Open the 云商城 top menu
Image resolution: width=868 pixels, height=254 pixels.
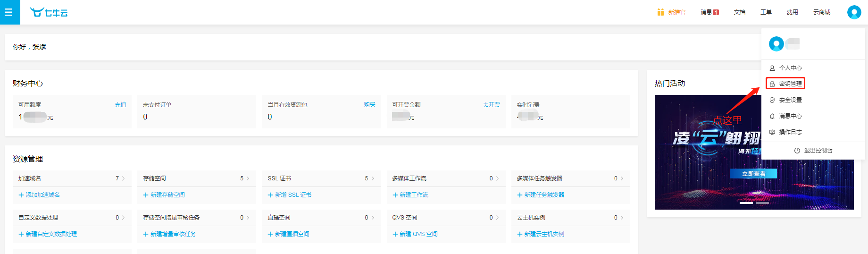tap(822, 12)
